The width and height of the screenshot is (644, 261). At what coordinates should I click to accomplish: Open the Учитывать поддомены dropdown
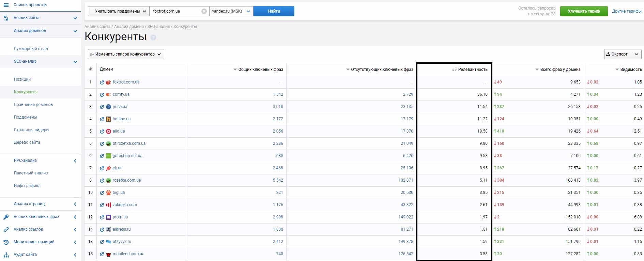point(119,11)
